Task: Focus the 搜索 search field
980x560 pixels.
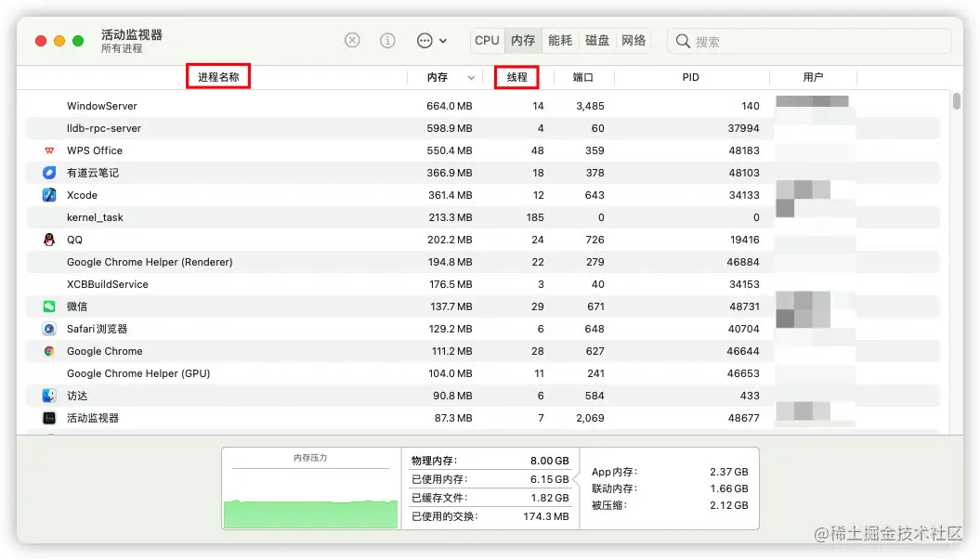Action: tap(809, 41)
